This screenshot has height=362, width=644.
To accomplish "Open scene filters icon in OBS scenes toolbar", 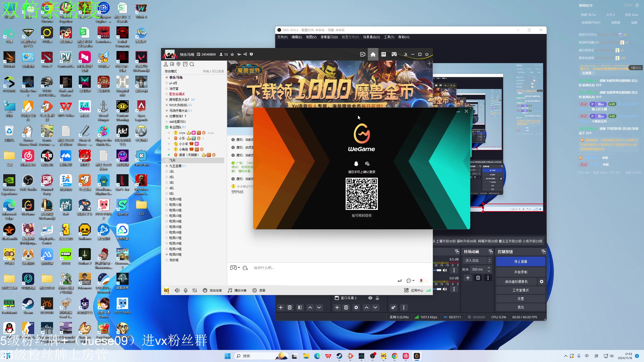I will click(x=300, y=307).
